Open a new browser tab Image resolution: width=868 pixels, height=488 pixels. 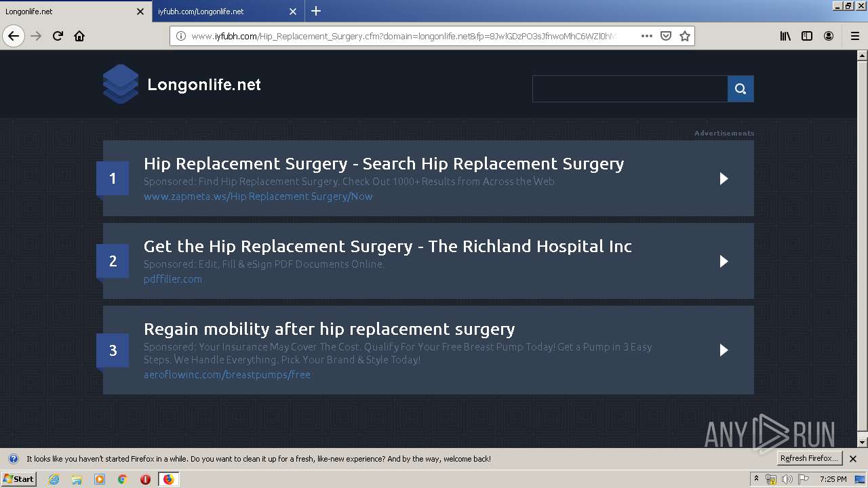point(316,11)
